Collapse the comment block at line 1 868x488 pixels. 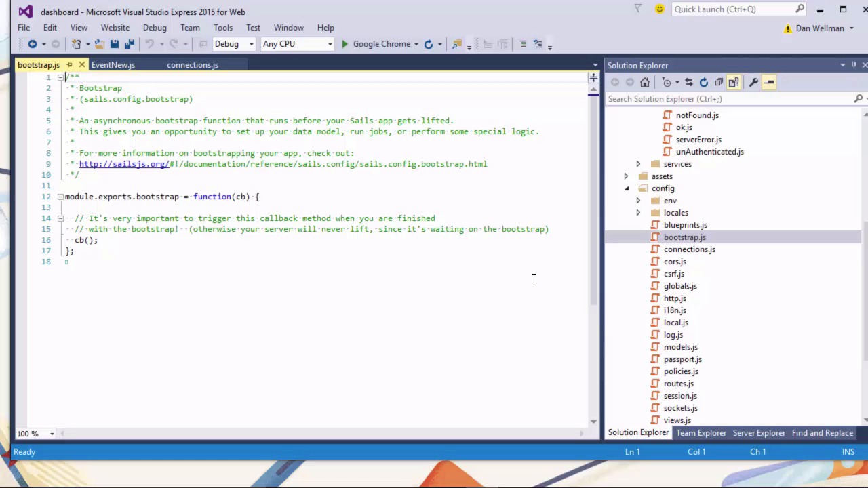(x=60, y=77)
